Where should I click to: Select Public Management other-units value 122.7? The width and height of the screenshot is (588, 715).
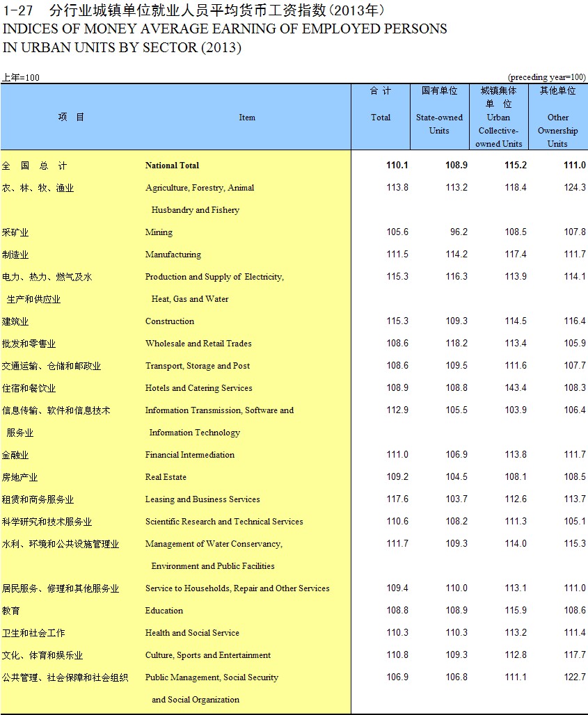(575, 677)
